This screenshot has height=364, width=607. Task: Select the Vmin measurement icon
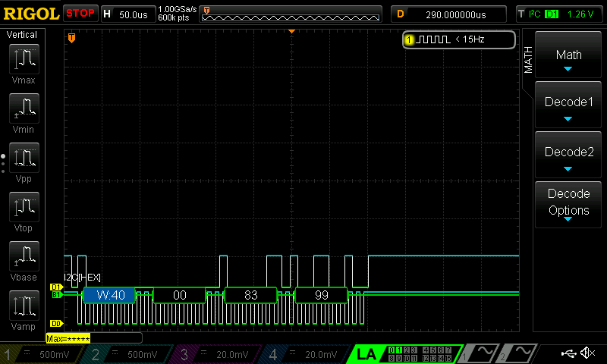tap(24, 108)
